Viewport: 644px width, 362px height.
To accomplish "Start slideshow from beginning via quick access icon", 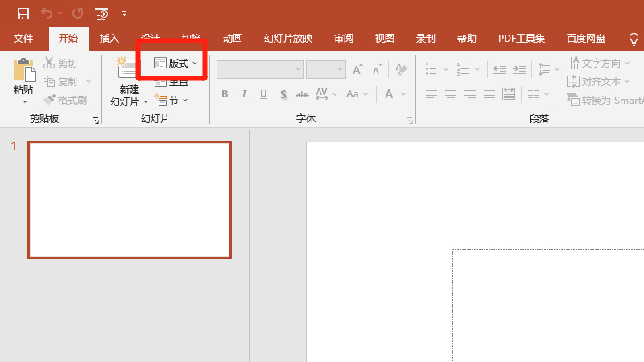I will coord(101,14).
